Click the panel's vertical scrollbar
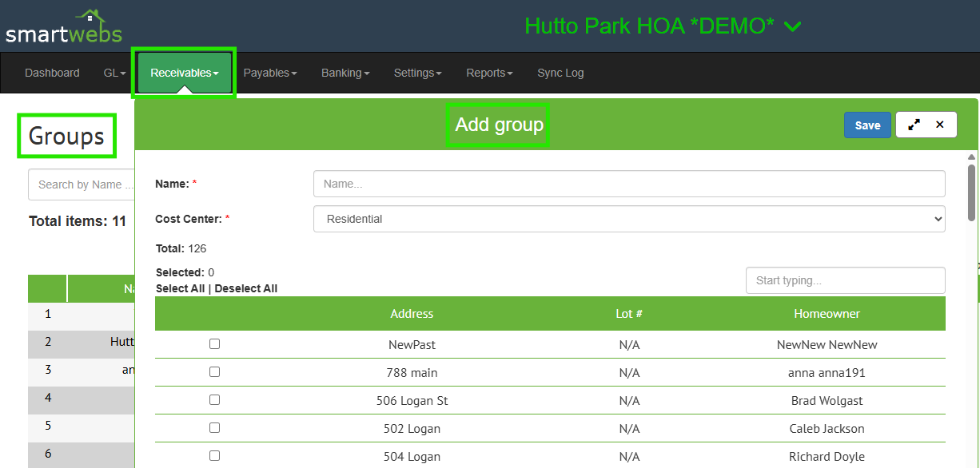 (x=971, y=192)
